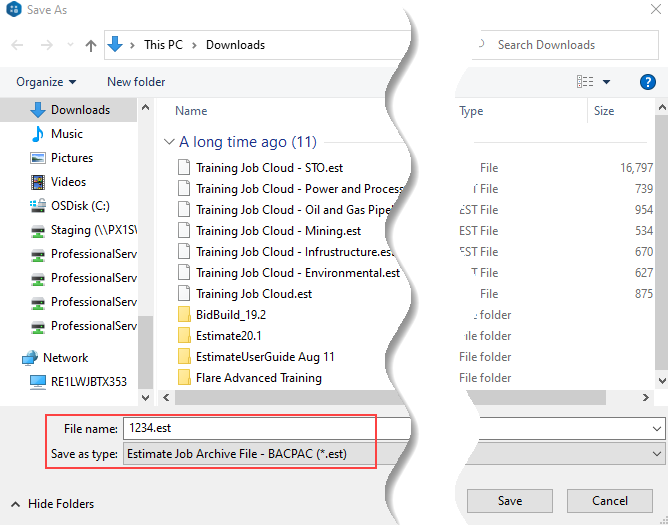Click the BidBuild_19.2 folder icon
This screenshot has height=525, width=668.
184,315
